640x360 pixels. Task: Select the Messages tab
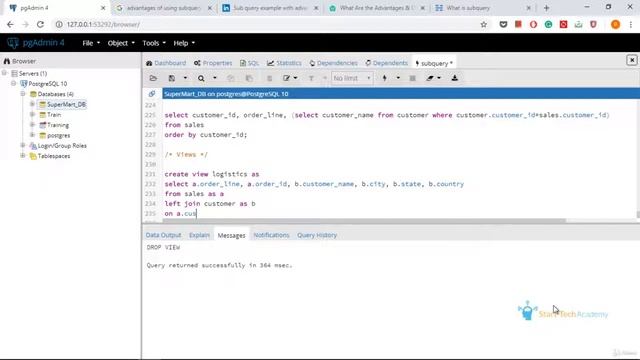pos(231,236)
